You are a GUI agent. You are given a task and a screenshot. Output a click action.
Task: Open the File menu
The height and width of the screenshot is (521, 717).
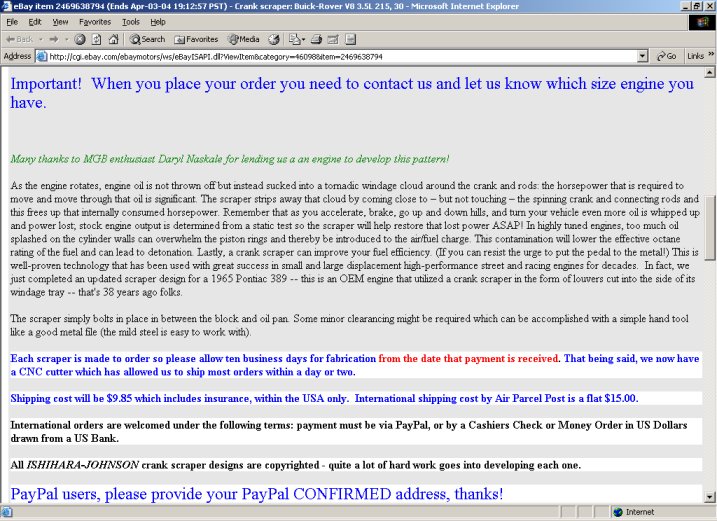(12, 21)
